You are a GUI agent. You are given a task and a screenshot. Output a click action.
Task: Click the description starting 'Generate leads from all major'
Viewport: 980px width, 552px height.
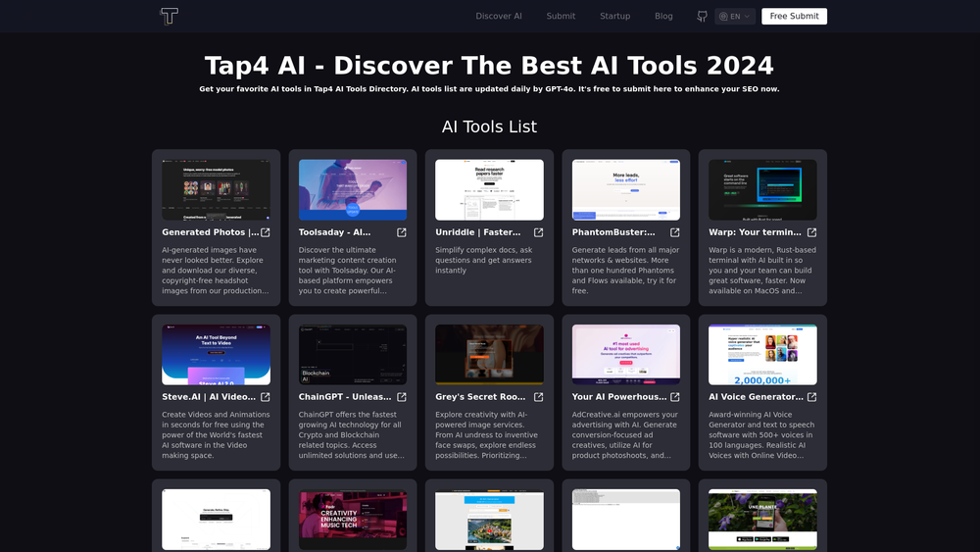[x=625, y=270]
